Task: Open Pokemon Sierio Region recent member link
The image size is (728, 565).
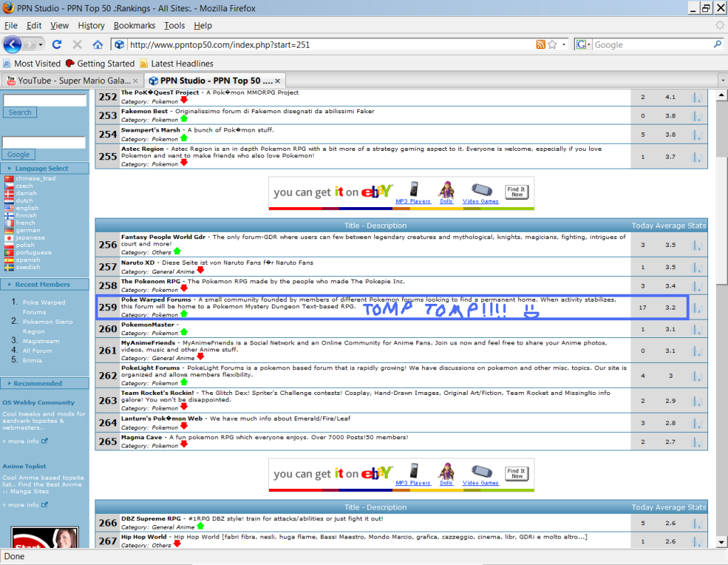Action: tap(48, 327)
